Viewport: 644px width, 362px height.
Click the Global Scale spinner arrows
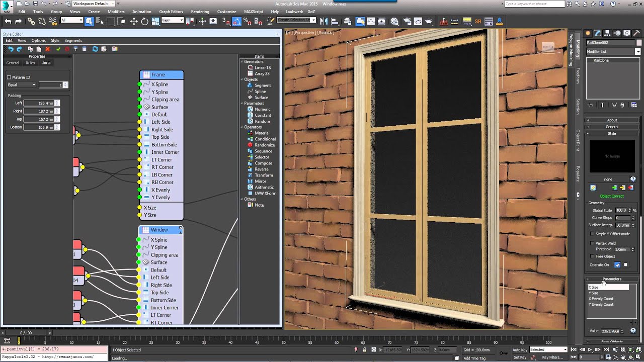[x=629, y=211]
